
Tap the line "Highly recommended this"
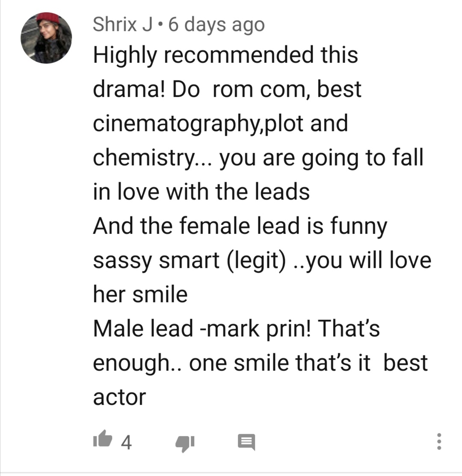point(225,55)
